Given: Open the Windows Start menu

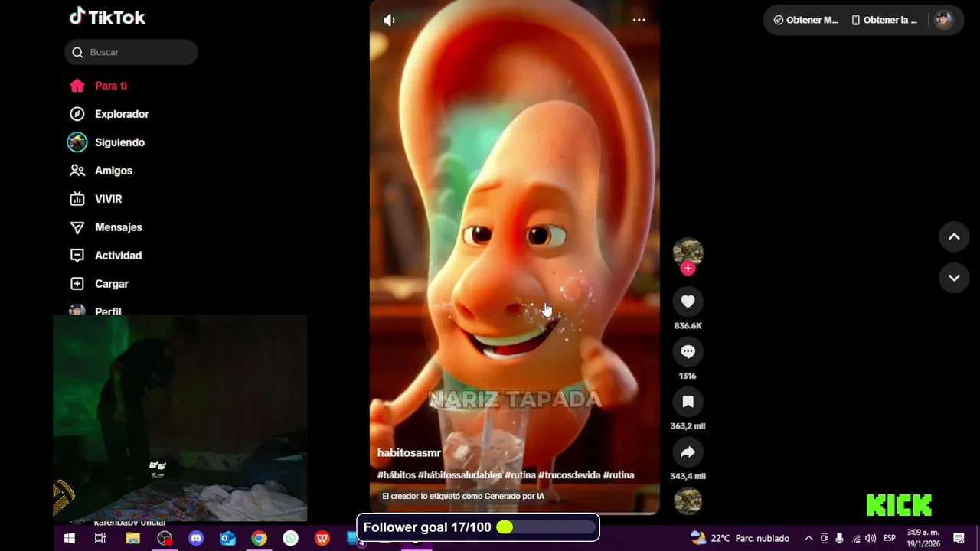Looking at the screenshot, I should pyautogui.click(x=69, y=539).
